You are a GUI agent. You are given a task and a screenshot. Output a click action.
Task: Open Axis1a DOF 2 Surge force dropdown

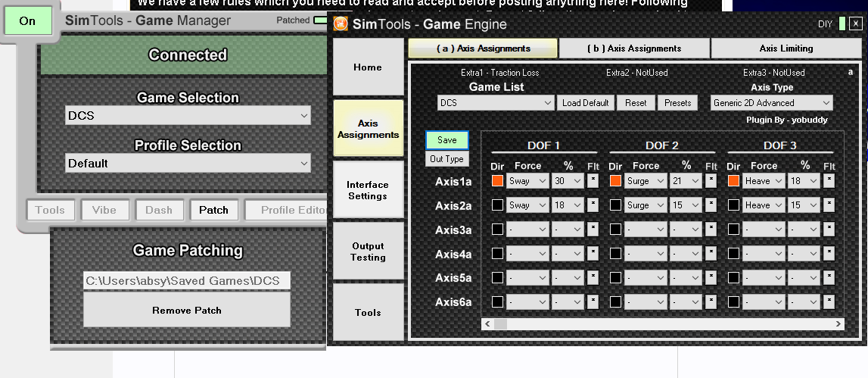point(646,181)
